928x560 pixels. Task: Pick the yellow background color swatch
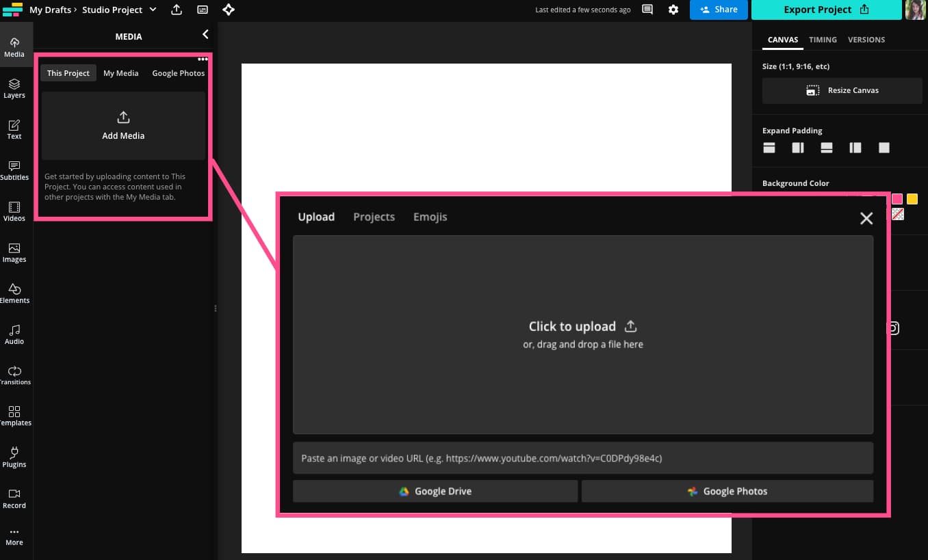coord(912,199)
